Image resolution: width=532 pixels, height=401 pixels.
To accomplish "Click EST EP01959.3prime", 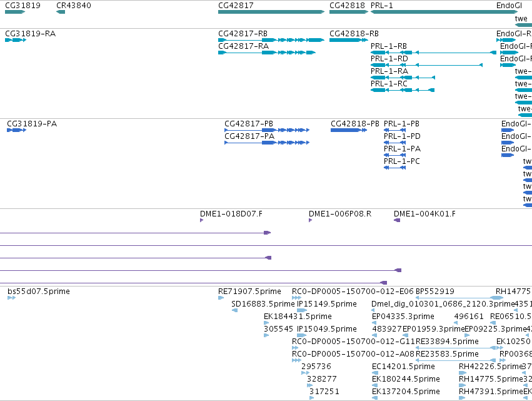I will (x=405, y=336).
